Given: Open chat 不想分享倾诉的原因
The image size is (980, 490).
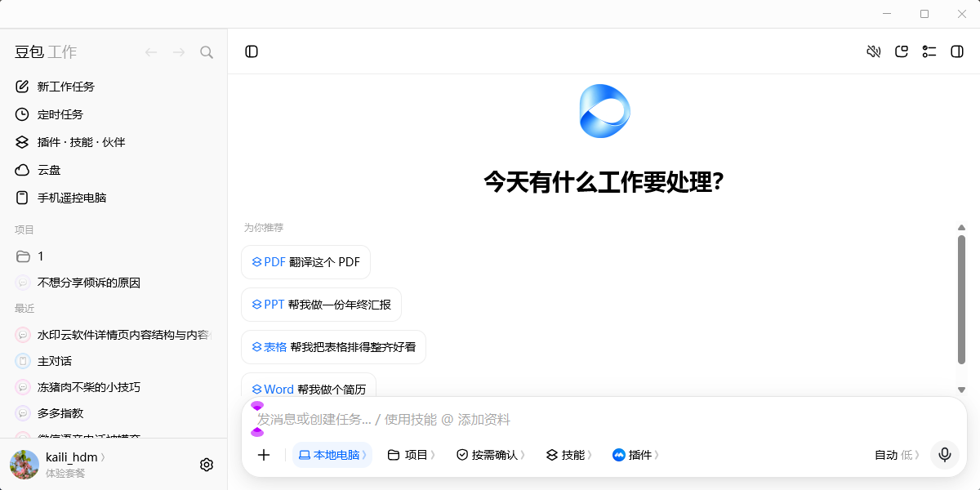Looking at the screenshot, I should [114, 283].
